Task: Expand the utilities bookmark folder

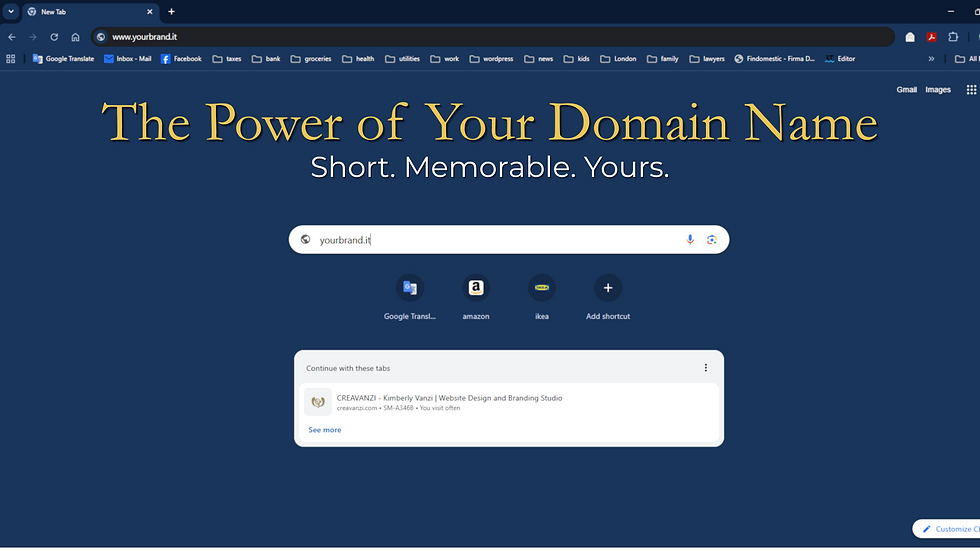Action: click(x=402, y=59)
